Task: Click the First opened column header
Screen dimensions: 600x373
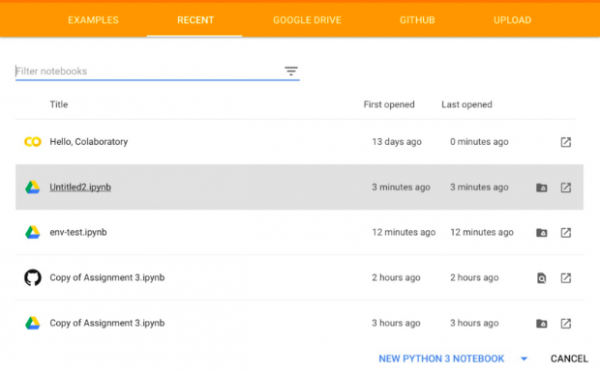Action: (x=389, y=104)
